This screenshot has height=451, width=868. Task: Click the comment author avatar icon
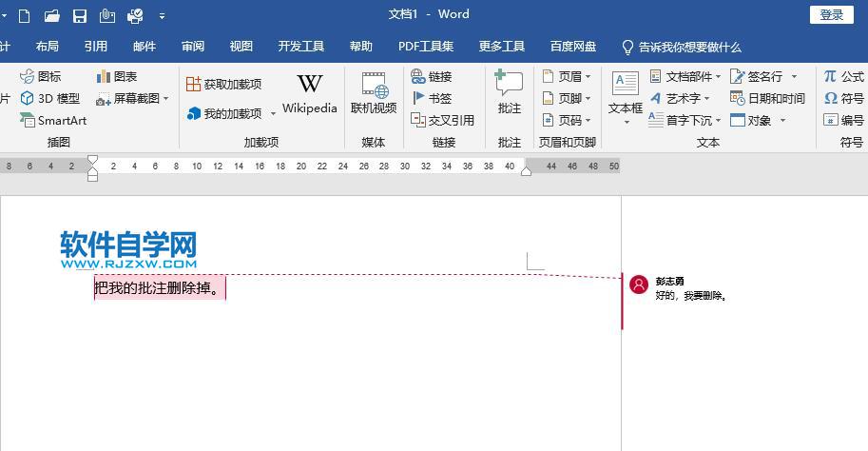tap(639, 284)
